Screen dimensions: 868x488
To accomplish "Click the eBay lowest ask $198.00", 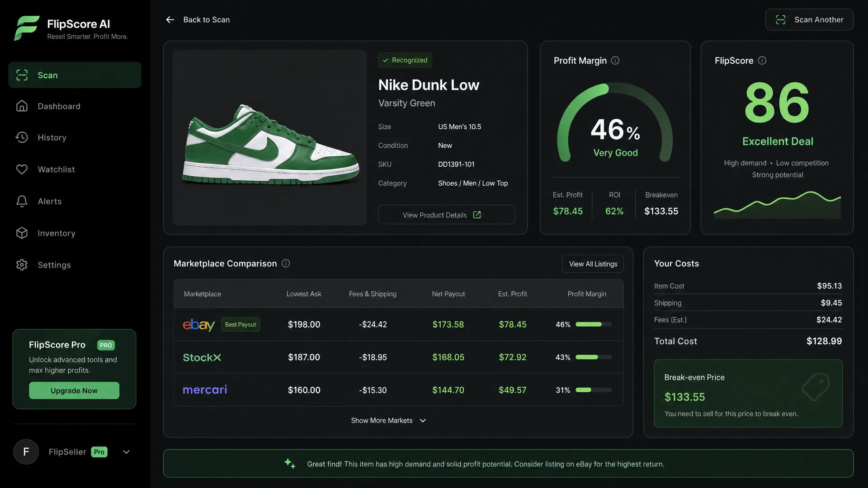I will [304, 324].
